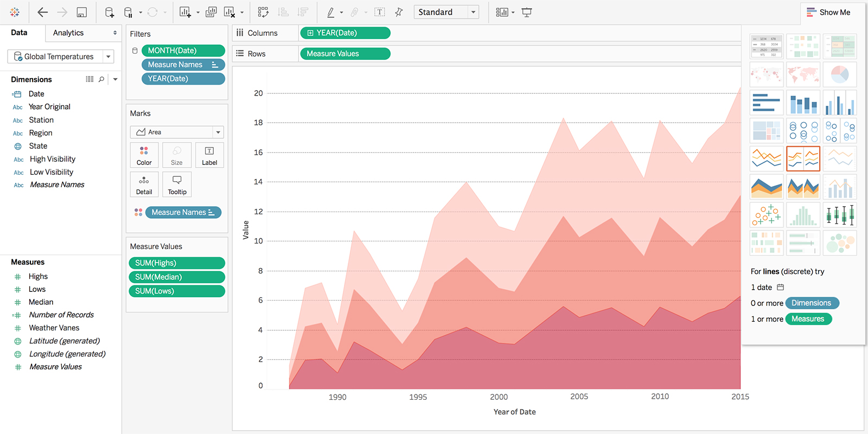Click the Add new data source icon

[x=110, y=12]
